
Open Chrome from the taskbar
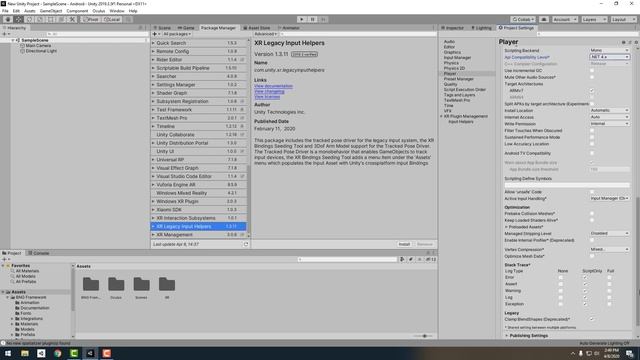58,353
